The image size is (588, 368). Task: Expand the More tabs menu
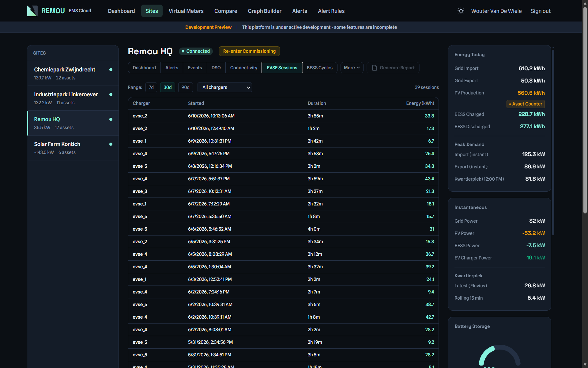tap(352, 68)
